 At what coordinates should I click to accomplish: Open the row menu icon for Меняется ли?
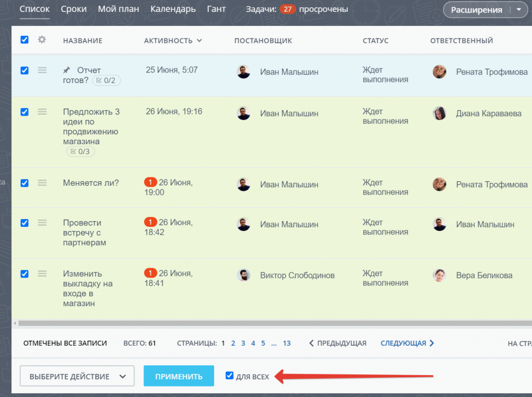click(42, 183)
